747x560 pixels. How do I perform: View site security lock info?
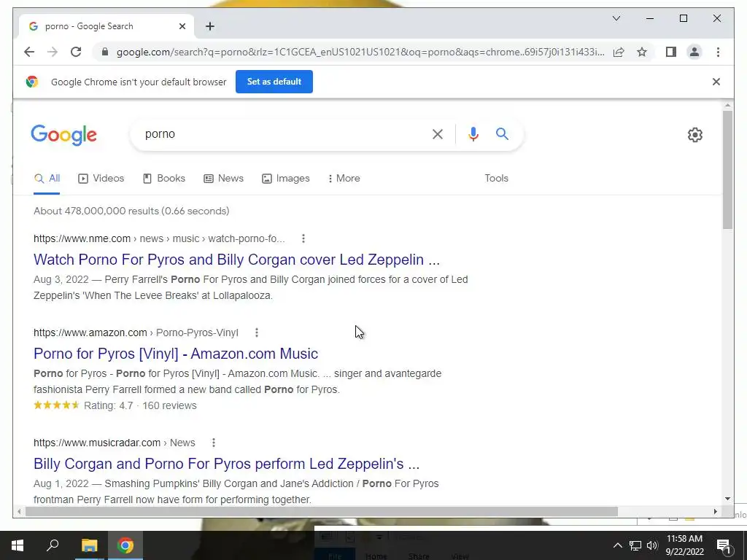coord(105,52)
